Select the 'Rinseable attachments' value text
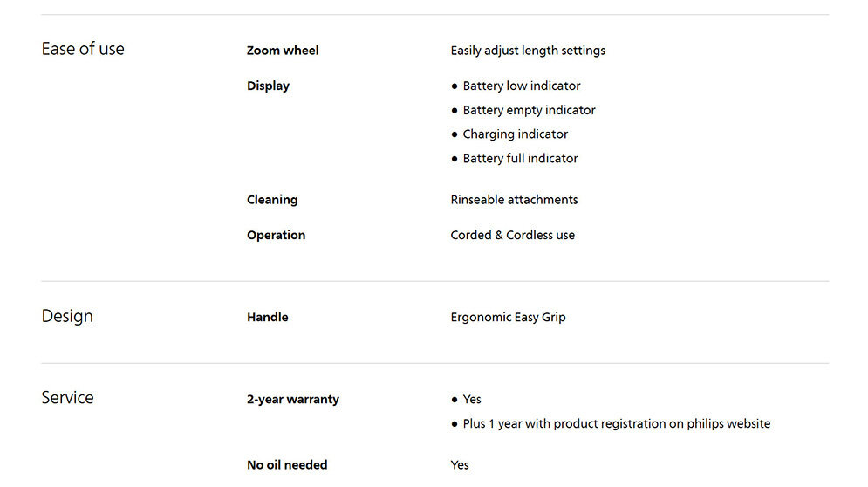Viewport: 868px width, 487px height. (514, 200)
